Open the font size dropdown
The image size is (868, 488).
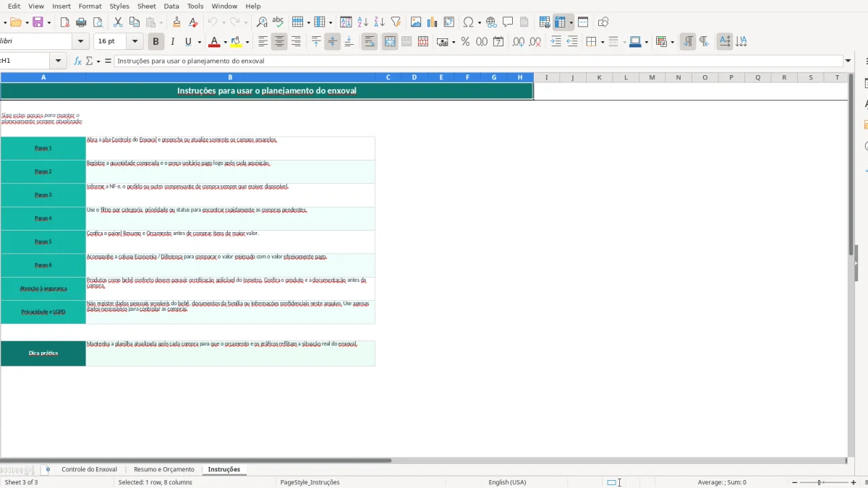(135, 42)
